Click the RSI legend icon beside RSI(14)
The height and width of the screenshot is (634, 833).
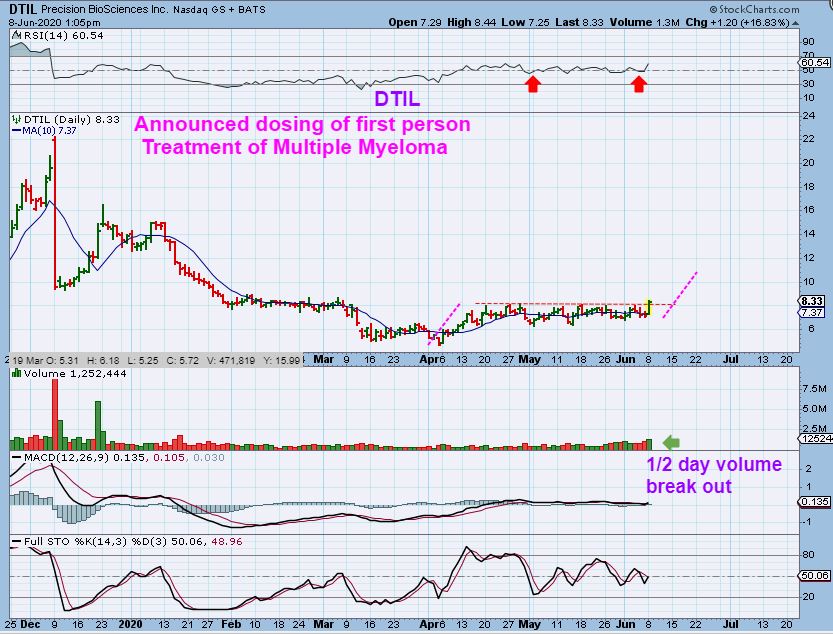[x=16, y=36]
